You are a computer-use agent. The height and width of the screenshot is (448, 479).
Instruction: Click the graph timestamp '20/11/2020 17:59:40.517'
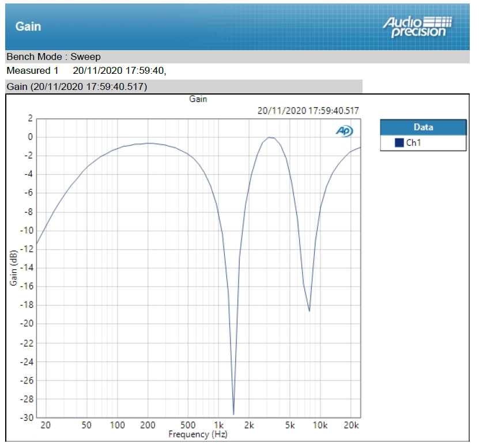[x=308, y=111]
